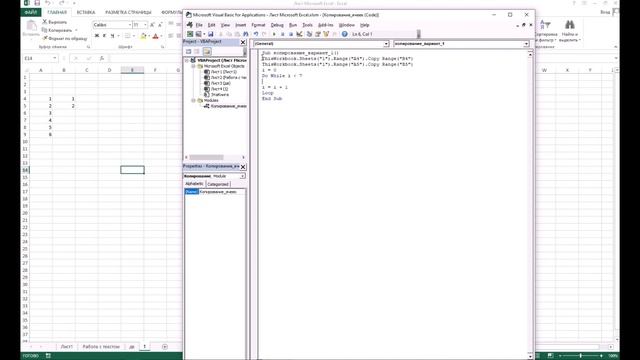Viewport: 640px width, 360px height.
Task: Open the Tools menu in VBA editor
Action: (307, 25)
